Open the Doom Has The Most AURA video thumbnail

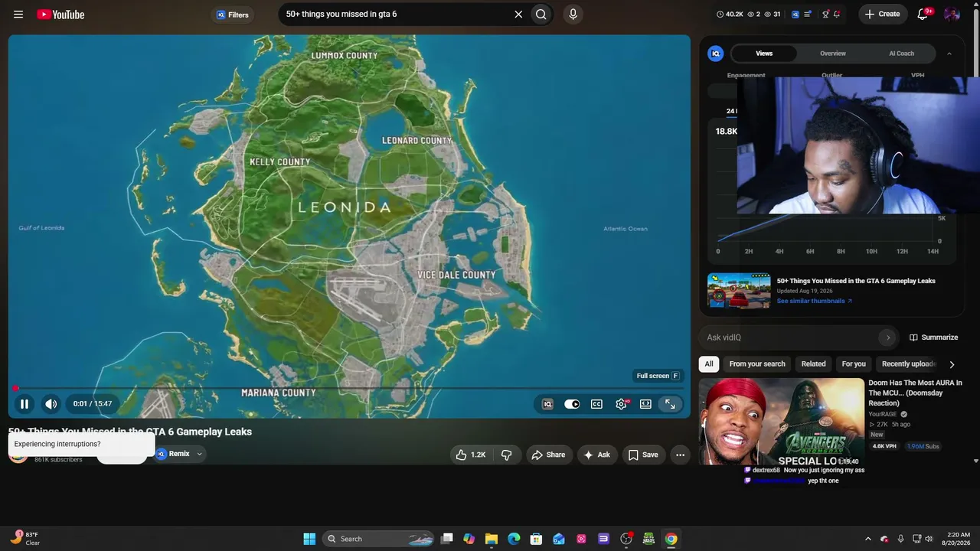click(x=781, y=421)
